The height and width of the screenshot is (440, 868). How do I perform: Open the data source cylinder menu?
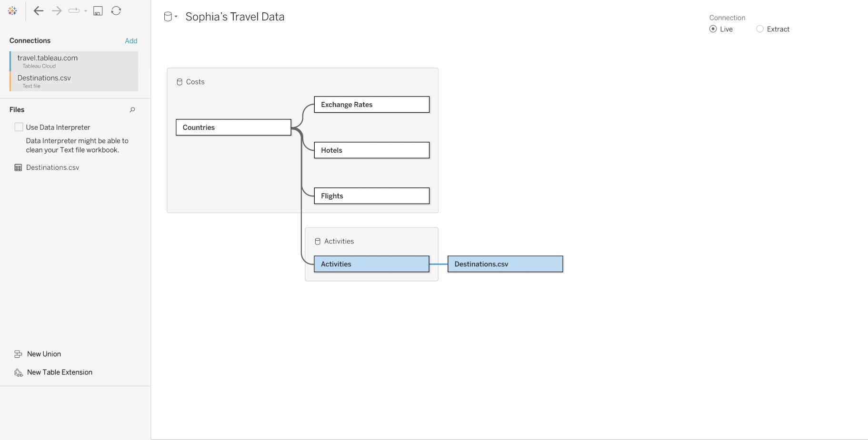[170, 17]
